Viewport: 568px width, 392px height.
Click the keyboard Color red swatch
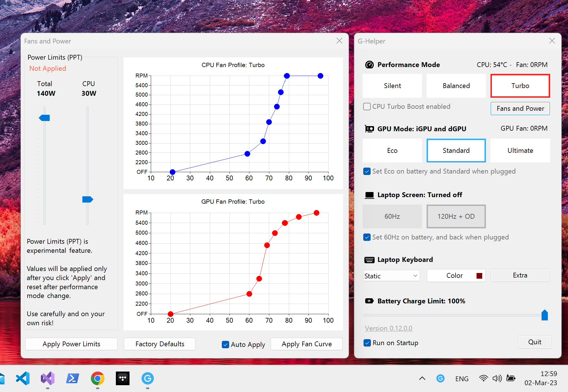pyautogui.click(x=479, y=276)
